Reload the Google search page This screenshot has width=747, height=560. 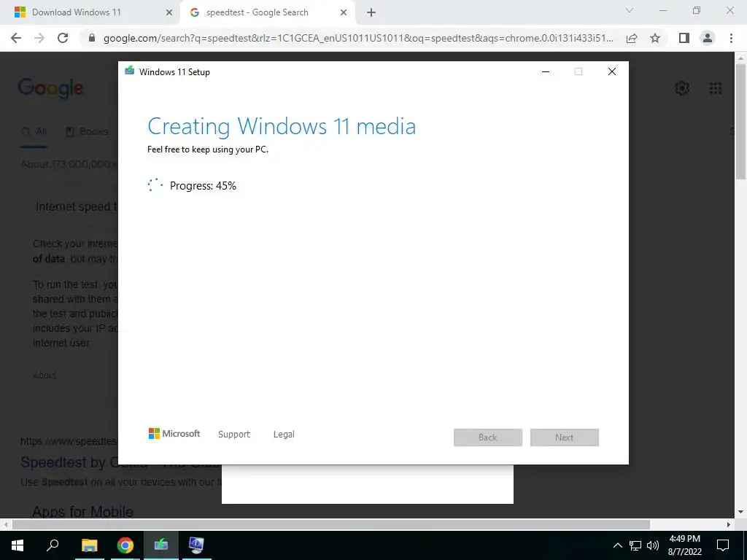point(63,38)
